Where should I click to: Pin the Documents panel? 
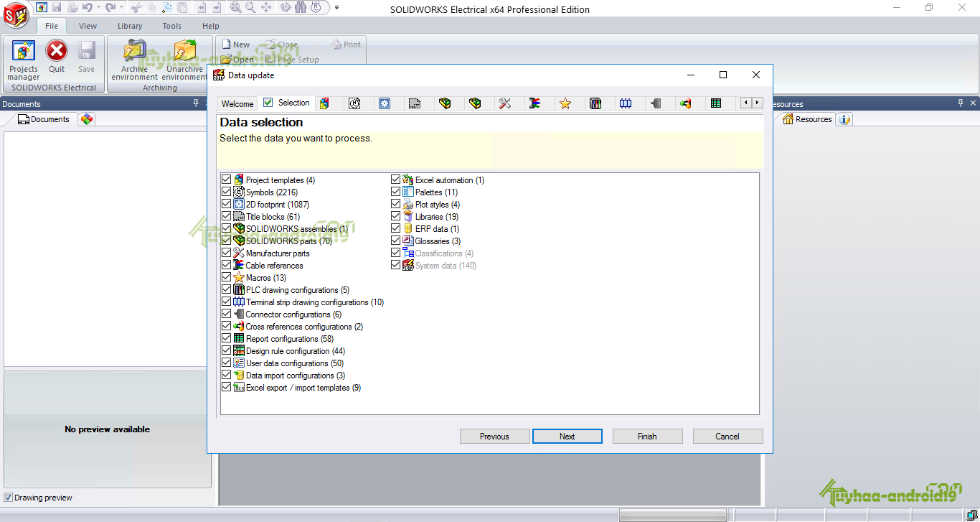pyautogui.click(x=197, y=104)
